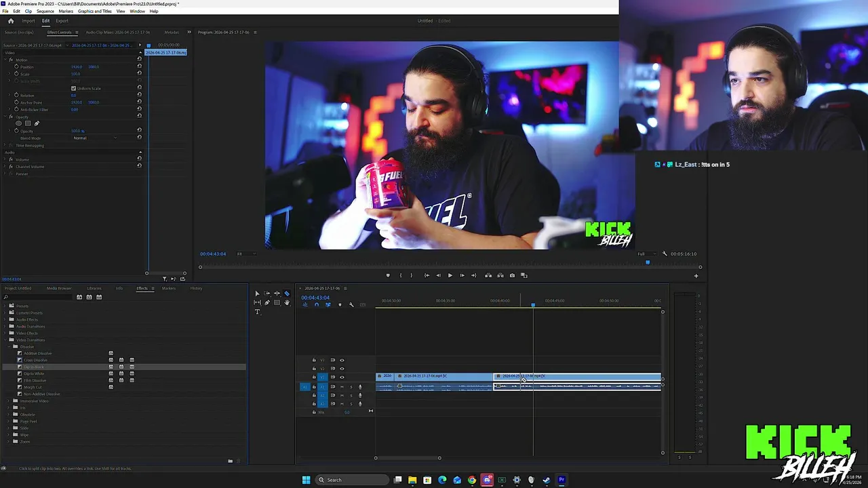The height and width of the screenshot is (488, 868).
Task: Hide track V3 output eye
Action: [342, 360]
